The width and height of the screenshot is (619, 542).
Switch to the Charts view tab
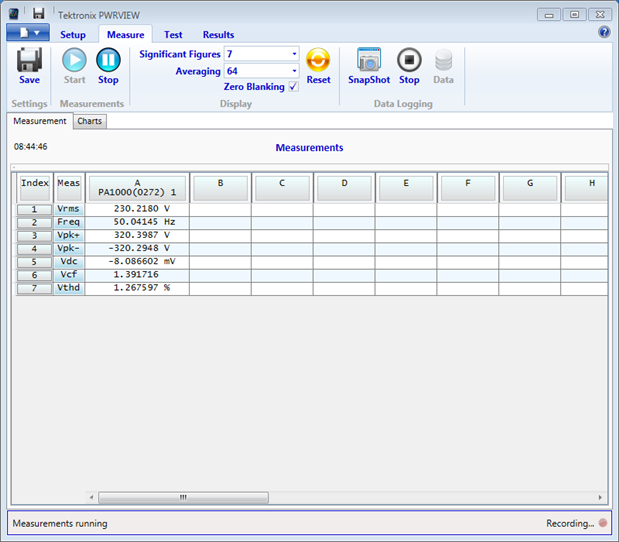tap(90, 121)
